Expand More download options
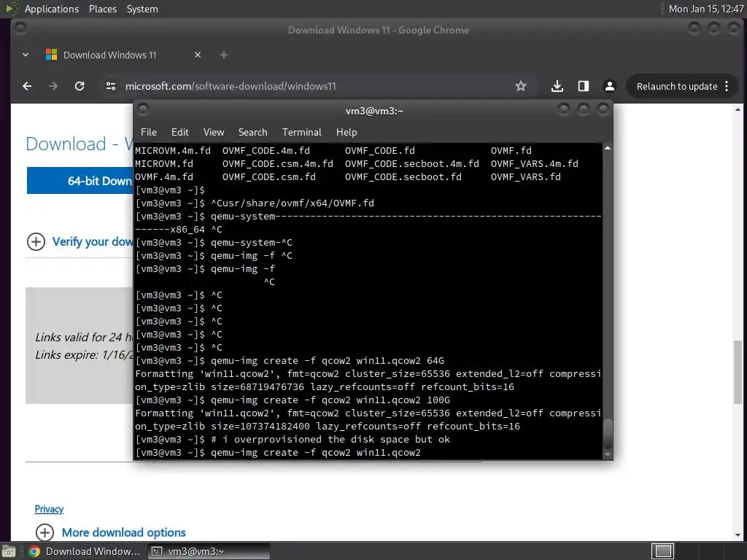This screenshot has width=747, height=560. pyautogui.click(x=111, y=532)
